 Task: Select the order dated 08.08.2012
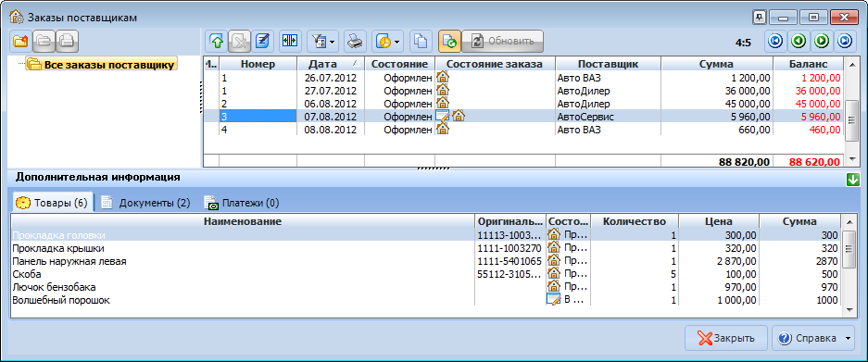tap(523, 130)
